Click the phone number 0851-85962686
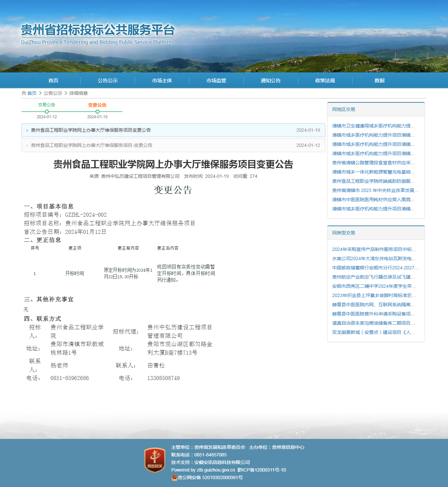Screen dimensions: 448x487 tap(70, 378)
